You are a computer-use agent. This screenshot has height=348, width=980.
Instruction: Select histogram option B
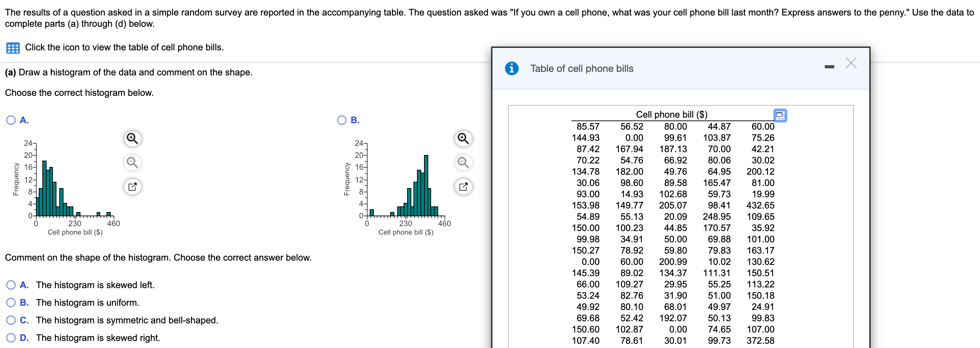pos(341,120)
